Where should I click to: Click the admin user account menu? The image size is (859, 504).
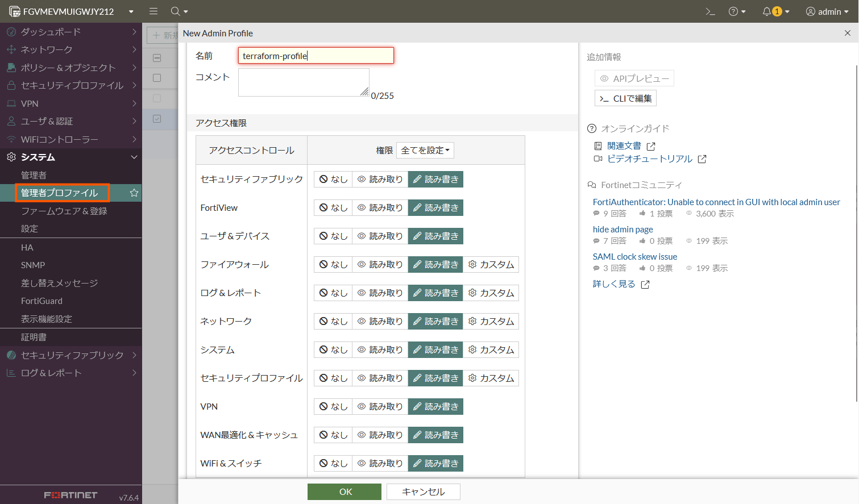point(827,11)
